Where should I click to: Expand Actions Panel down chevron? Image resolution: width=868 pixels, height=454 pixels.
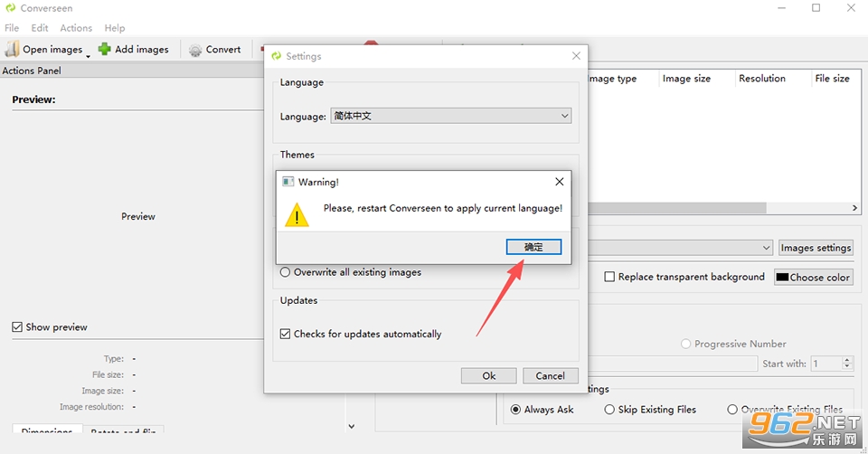tap(351, 426)
